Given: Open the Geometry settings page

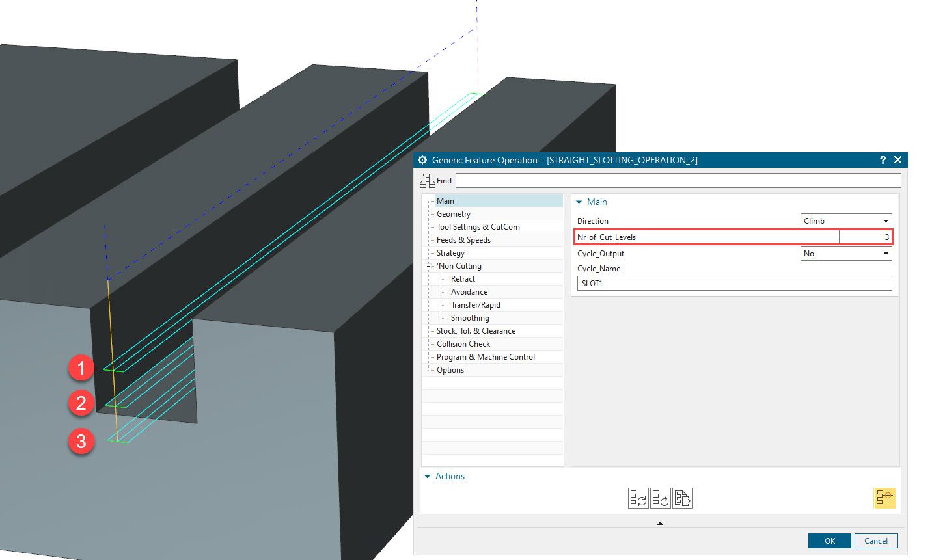Looking at the screenshot, I should click(453, 213).
